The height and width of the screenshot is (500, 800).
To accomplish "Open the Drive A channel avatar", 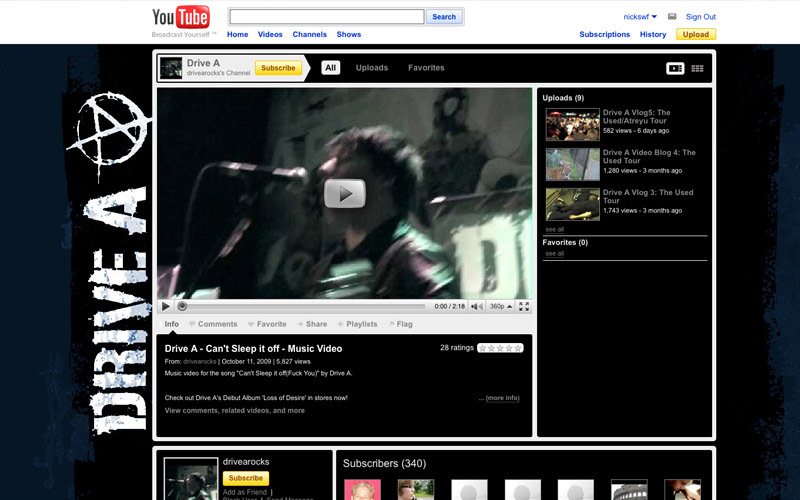I will pyautogui.click(x=171, y=68).
